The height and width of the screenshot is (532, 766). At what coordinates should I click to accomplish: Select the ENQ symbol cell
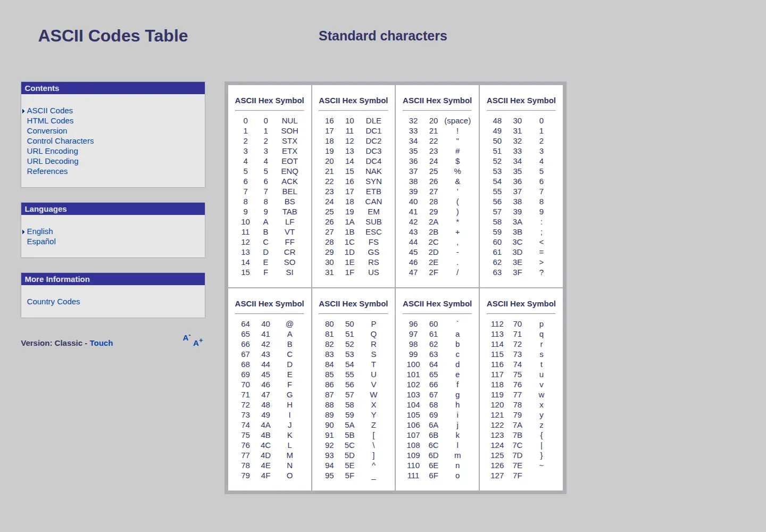pos(290,171)
